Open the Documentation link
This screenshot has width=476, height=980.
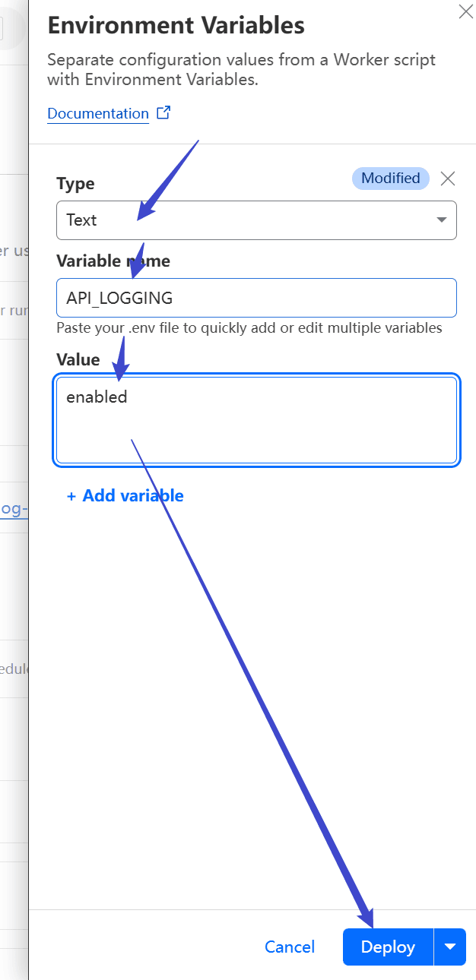pos(98,113)
